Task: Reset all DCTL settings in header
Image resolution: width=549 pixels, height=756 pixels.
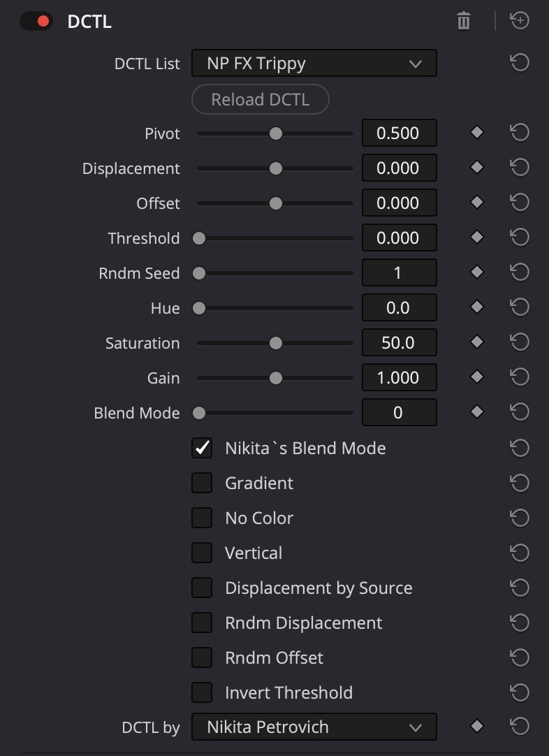Action: pyautogui.click(x=520, y=22)
